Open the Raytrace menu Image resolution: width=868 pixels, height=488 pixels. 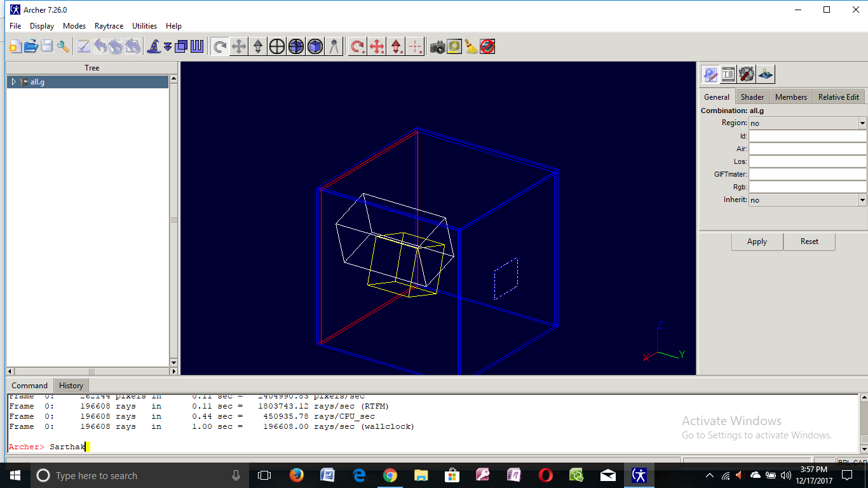click(x=109, y=26)
